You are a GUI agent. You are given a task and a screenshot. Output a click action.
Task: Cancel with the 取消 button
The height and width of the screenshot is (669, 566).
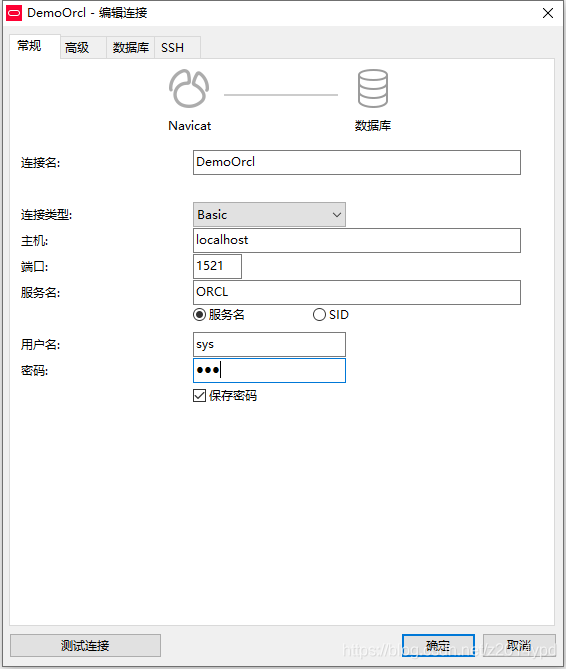click(x=519, y=646)
